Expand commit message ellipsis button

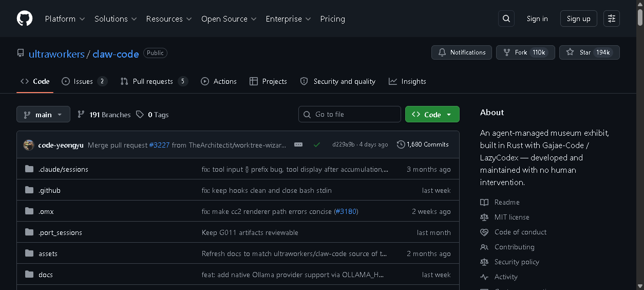(298, 145)
